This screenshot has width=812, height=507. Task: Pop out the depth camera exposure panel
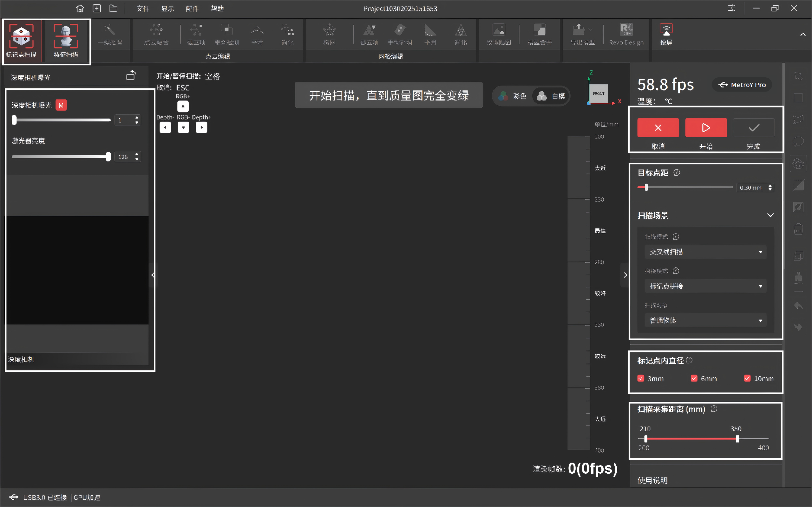tap(131, 76)
